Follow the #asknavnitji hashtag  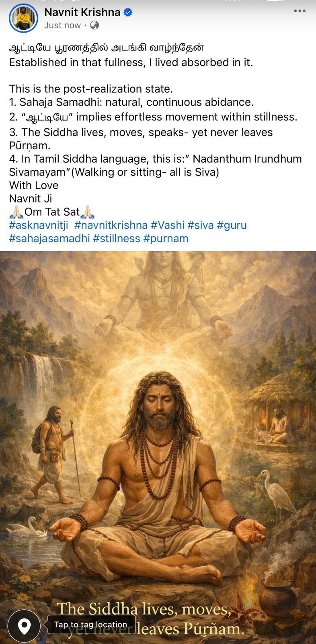point(39,225)
